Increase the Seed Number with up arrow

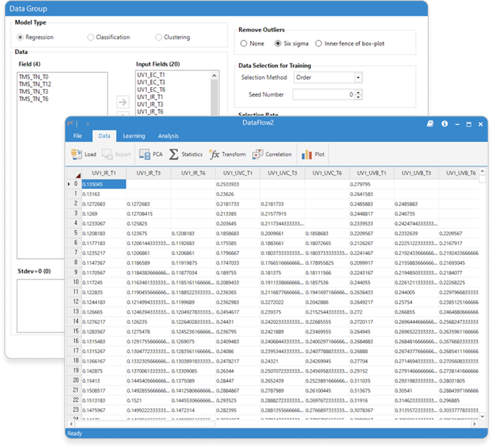tap(358, 92)
